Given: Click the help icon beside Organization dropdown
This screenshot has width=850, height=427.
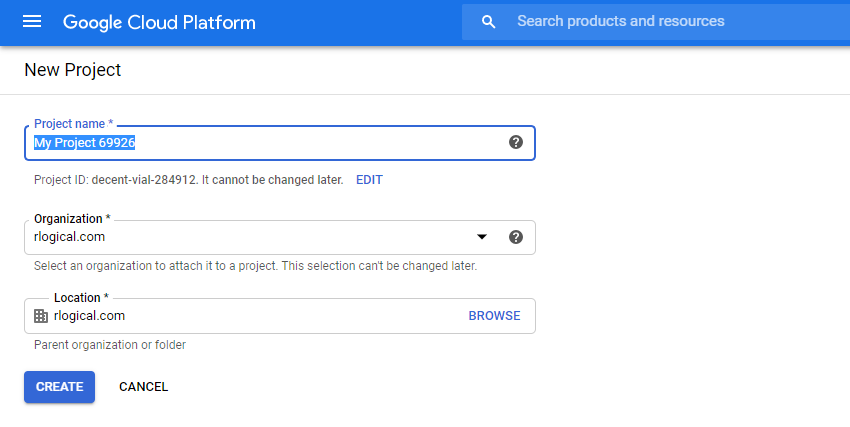Looking at the screenshot, I should pos(516,237).
